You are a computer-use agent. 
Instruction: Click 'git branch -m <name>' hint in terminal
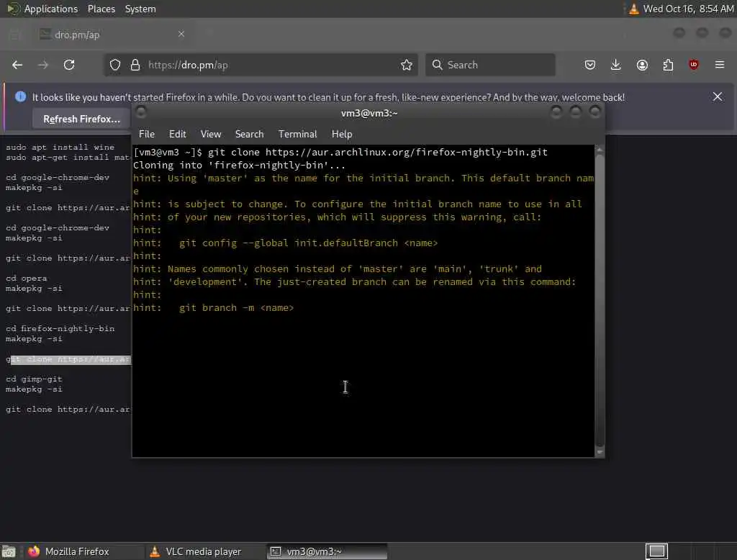(x=236, y=307)
